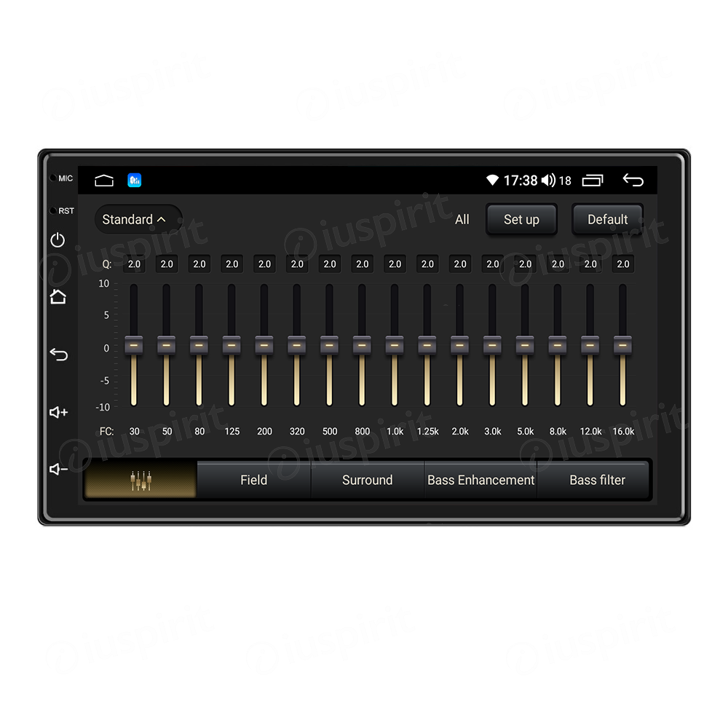Tap the back arrow in top status bar
The width and height of the screenshot is (728, 728).
tap(633, 181)
